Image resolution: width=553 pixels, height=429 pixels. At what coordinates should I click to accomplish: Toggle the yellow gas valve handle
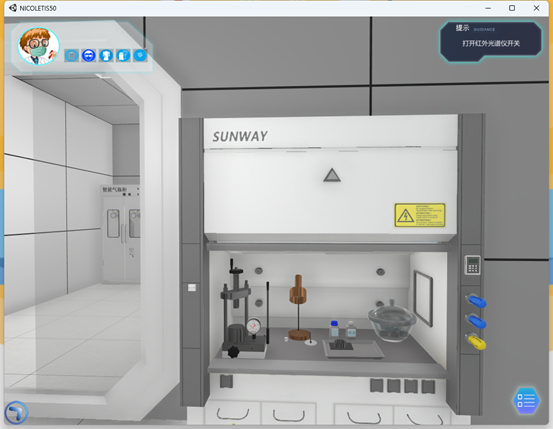[x=476, y=342]
